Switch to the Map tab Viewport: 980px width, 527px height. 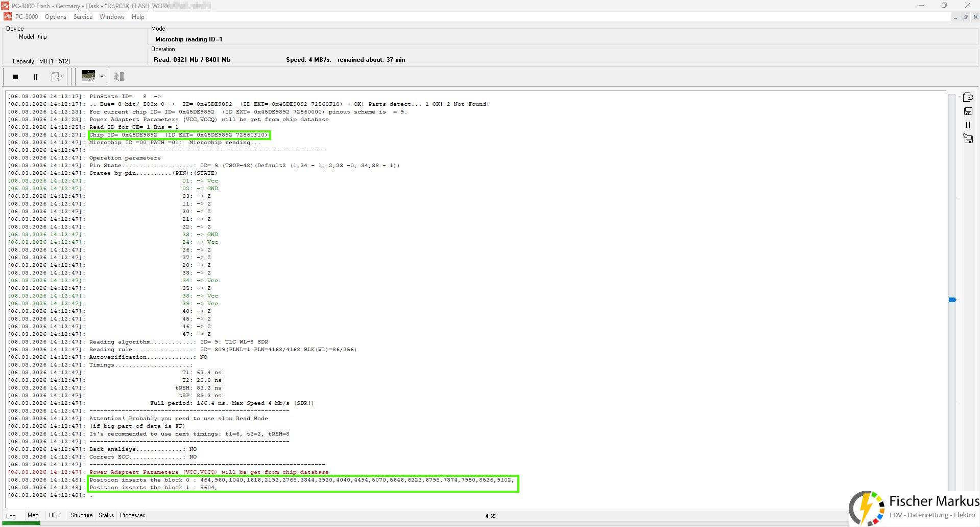click(x=33, y=515)
